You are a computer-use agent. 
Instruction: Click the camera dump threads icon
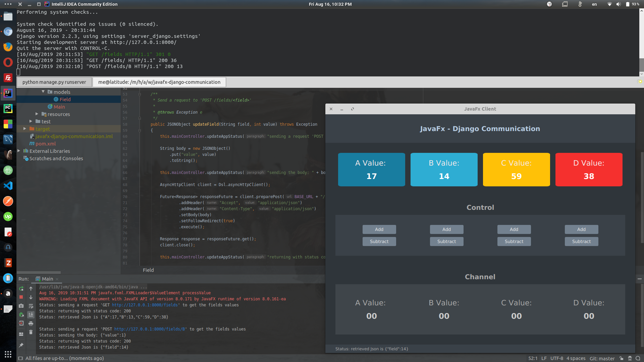pos(21,306)
